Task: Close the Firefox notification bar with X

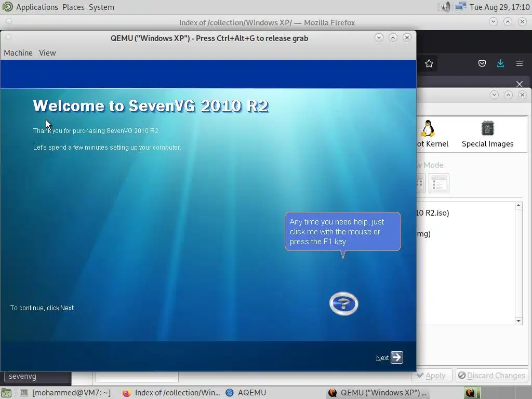Action: point(519,84)
